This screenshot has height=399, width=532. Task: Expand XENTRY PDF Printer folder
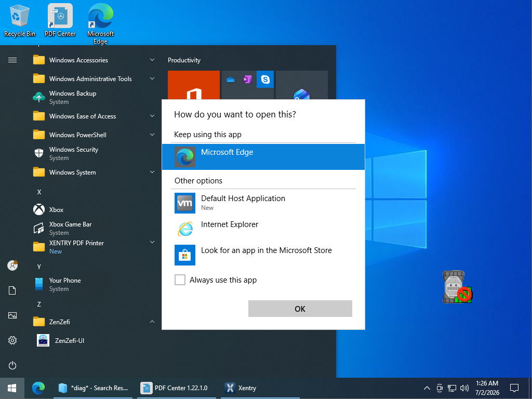[x=95, y=247]
